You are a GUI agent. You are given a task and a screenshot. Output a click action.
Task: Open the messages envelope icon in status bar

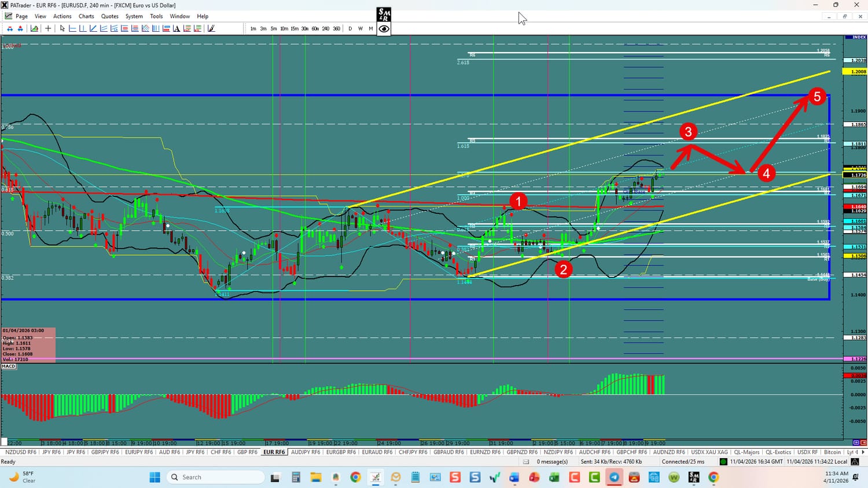(526, 461)
